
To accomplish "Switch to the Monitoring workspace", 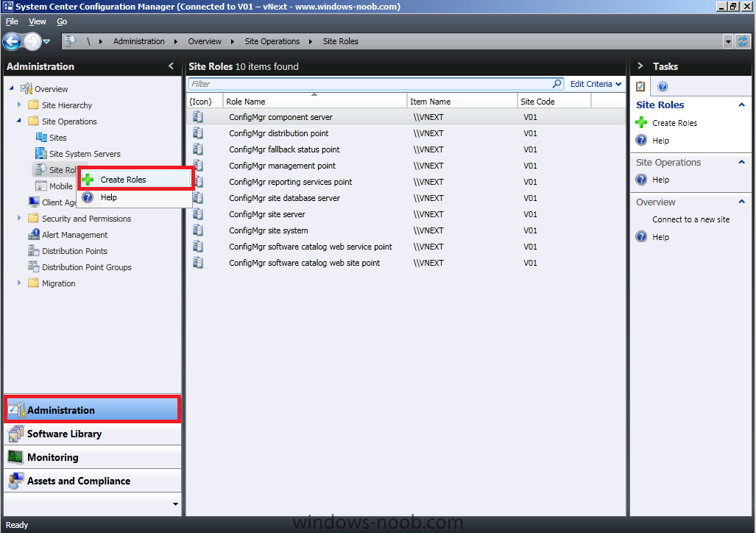I will point(93,457).
